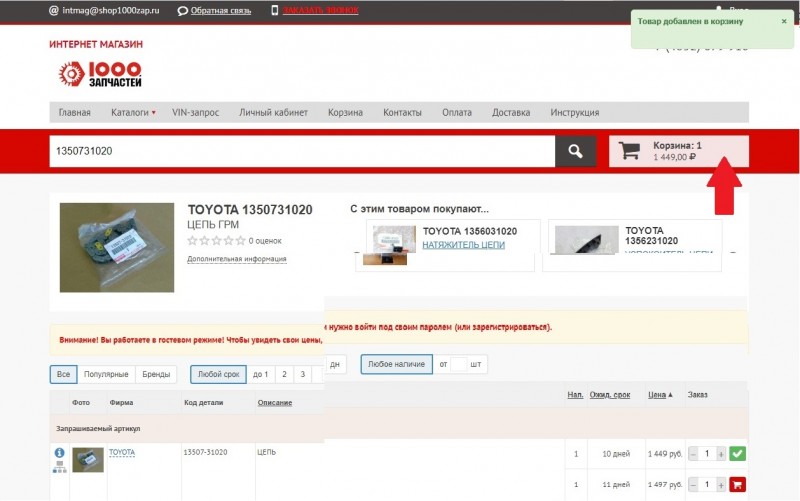The width and height of the screenshot is (800, 501).
Task: Click the magnifier search button
Action: pyautogui.click(x=575, y=151)
